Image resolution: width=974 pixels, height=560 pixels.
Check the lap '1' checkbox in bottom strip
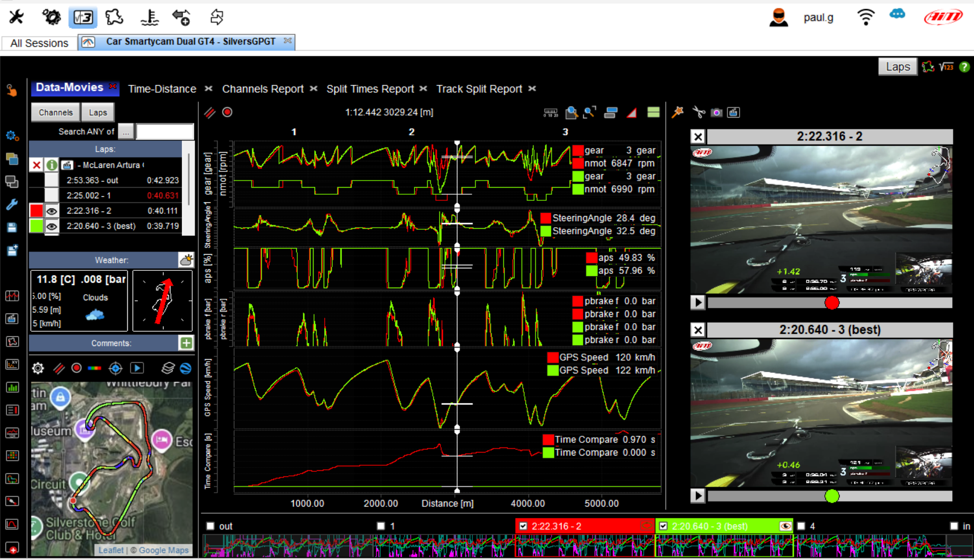(381, 526)
